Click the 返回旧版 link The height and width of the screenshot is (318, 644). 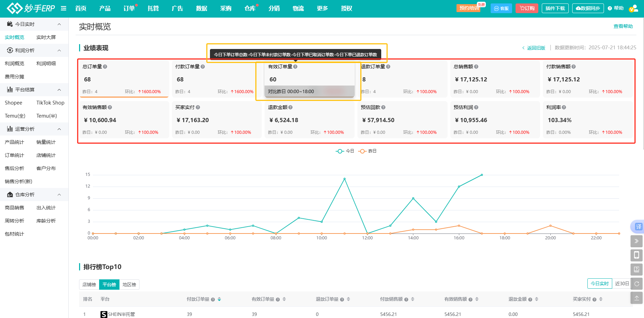pyautogui.click(x=534, y=48)
